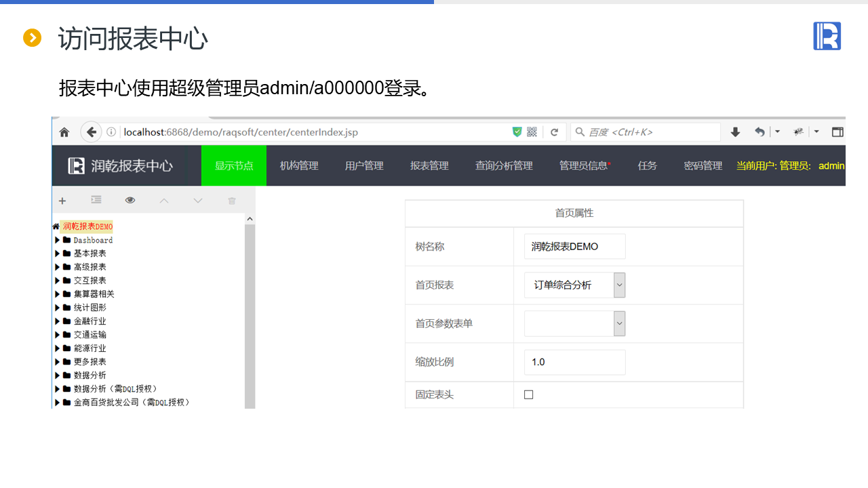Expand the 能源行业 tree node
Screen dimensions: 868x488
click(x=57, y=348)
